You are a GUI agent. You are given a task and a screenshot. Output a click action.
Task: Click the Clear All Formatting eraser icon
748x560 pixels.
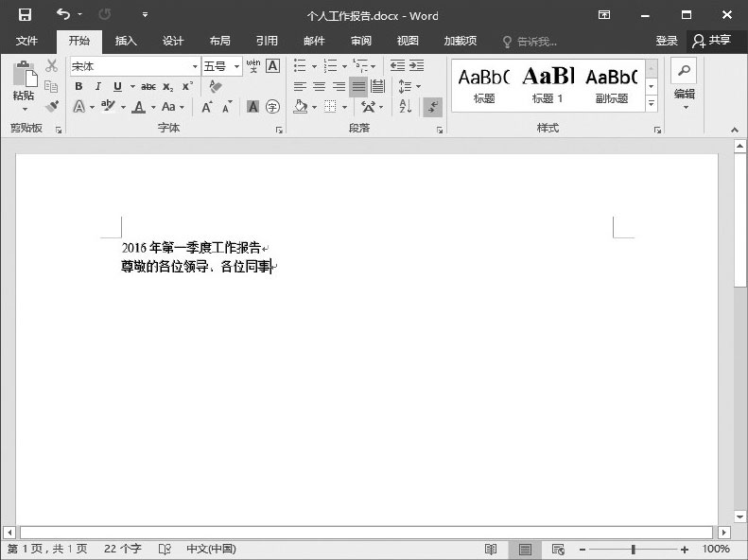point(216,86)
